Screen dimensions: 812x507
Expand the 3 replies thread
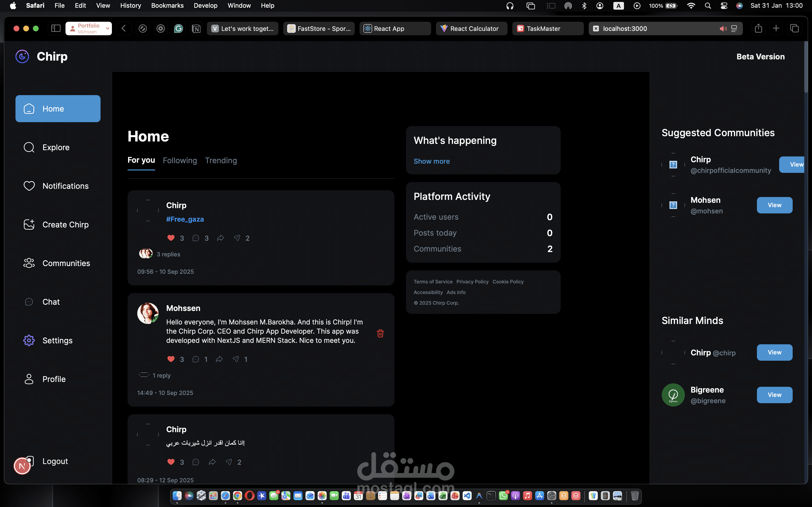(x=168, y=254)
